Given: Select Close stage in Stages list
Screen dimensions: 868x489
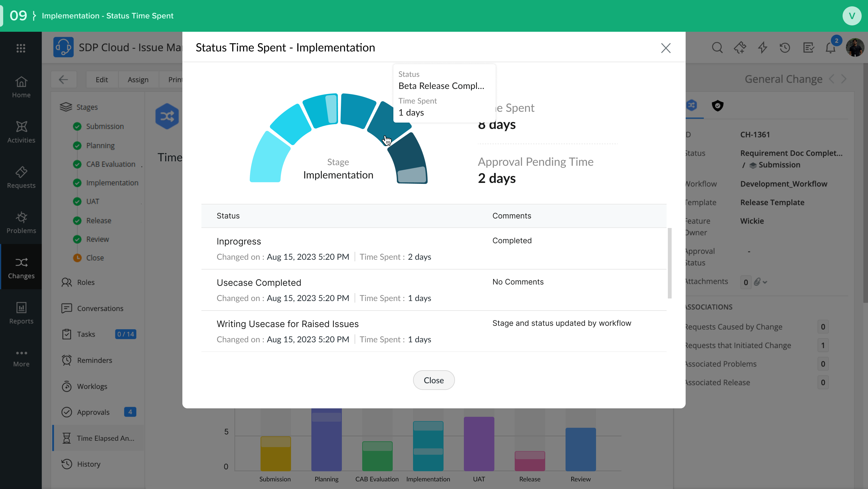Looking at the screenshot, I should point(95,258).
